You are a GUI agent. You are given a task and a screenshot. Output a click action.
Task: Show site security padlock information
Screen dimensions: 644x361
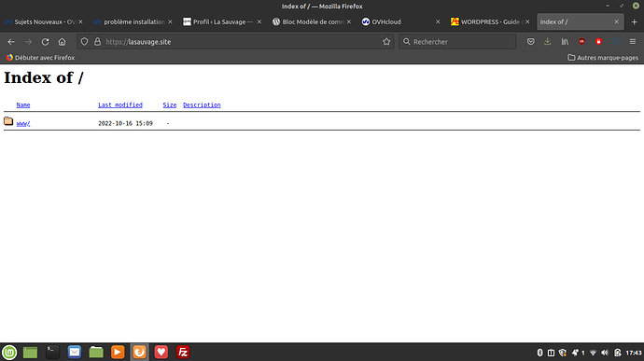point(97,41)
